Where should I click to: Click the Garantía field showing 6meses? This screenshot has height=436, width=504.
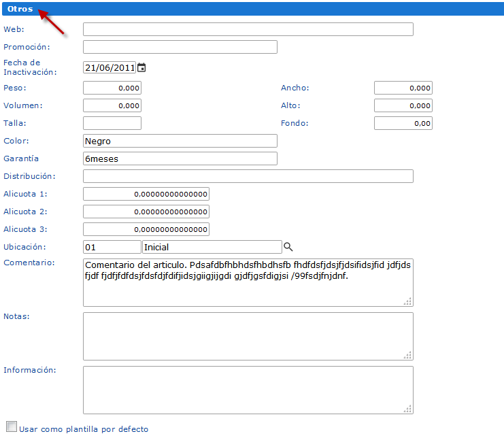(180, 158)
